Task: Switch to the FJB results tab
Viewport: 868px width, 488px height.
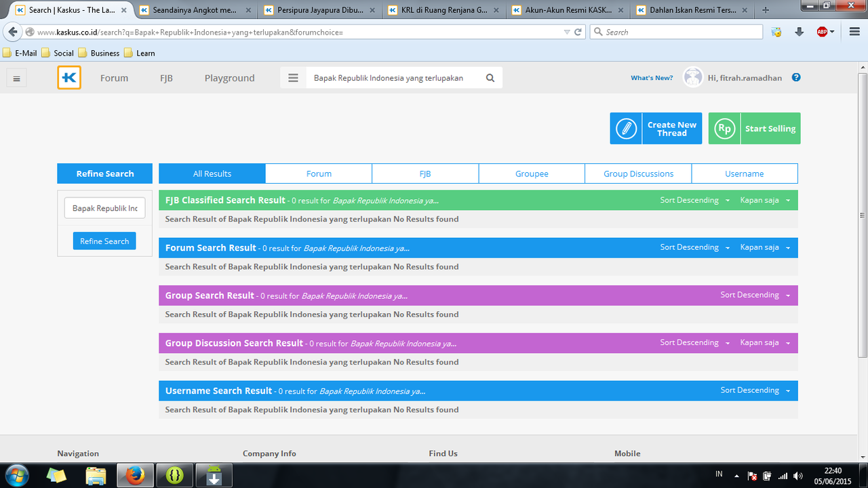Action: pyautogui.click(x=425, y=174)
